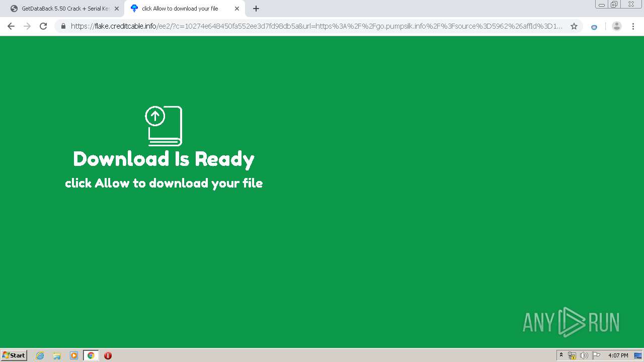Screen dimensions: 644x362
Task: Open the Action Center flag icon
Action: pyautogui.click(x=596, y=355)
